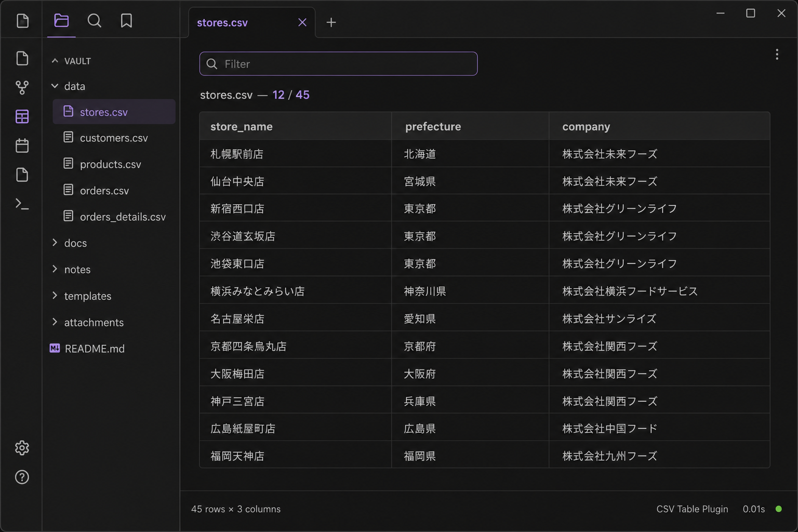Focus the Filter input field

click(338, 64)
